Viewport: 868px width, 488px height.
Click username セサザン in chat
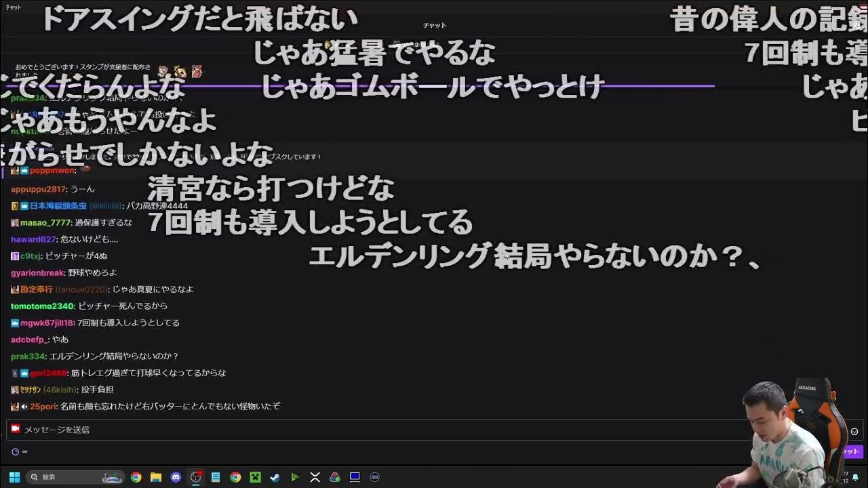[31, 390]
